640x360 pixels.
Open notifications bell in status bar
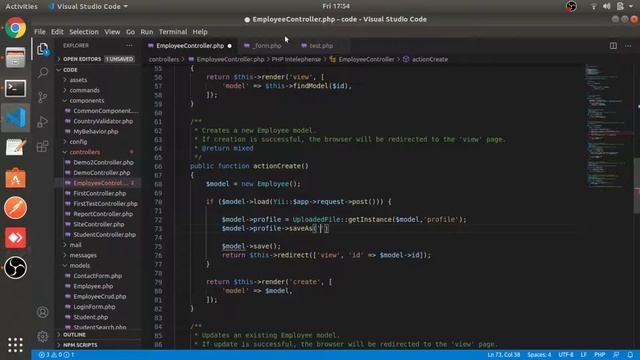point(630,355)
